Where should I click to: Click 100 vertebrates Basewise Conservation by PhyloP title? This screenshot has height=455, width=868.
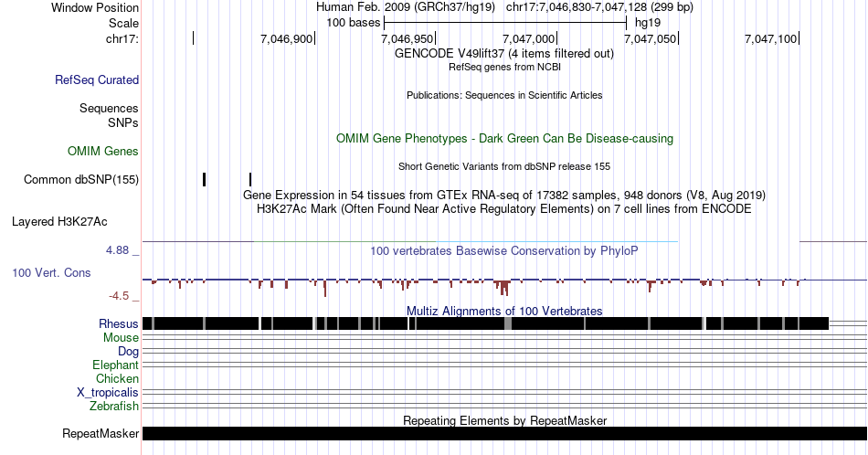click(x=504, y=250)
